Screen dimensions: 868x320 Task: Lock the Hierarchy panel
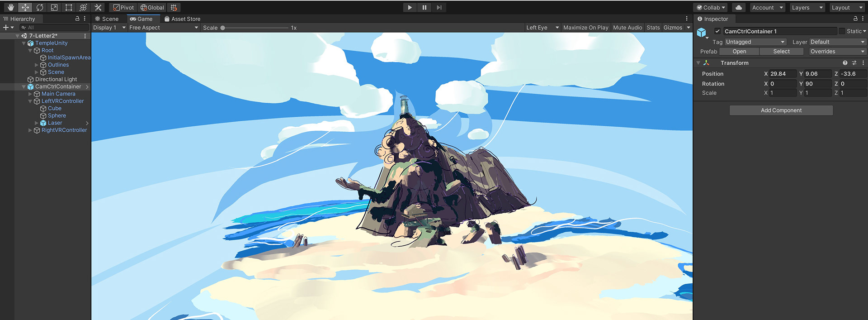[x=77, y=19]
